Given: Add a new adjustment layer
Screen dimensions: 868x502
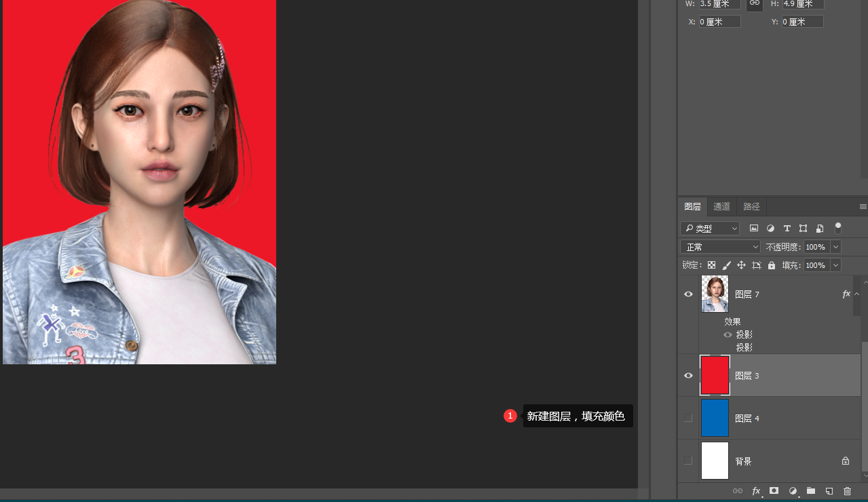Looking at the screenshot, I should (792, 491).
